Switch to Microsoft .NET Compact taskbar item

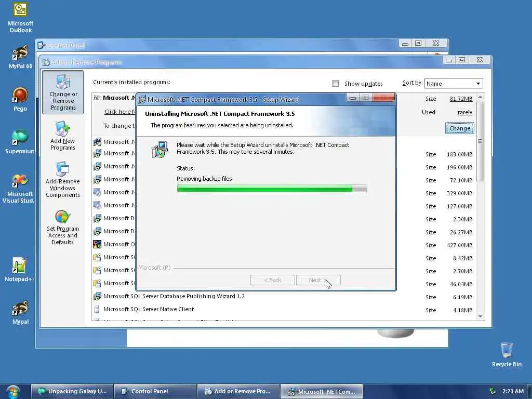pyautogui.click(x=322, y=391)
